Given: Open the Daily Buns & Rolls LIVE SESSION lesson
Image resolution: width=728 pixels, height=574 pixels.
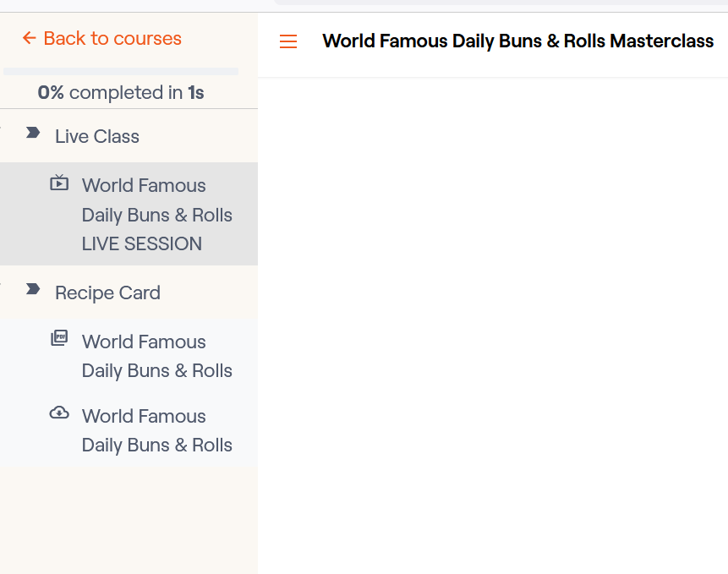Looking at the screenshot, I should coord(156,215).
